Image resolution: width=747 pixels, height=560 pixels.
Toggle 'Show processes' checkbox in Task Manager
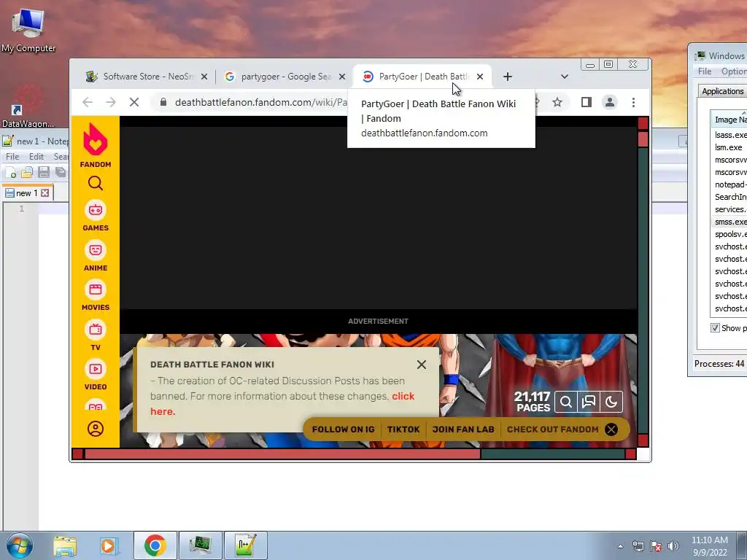pyautogui.click(x=715, y=328)
